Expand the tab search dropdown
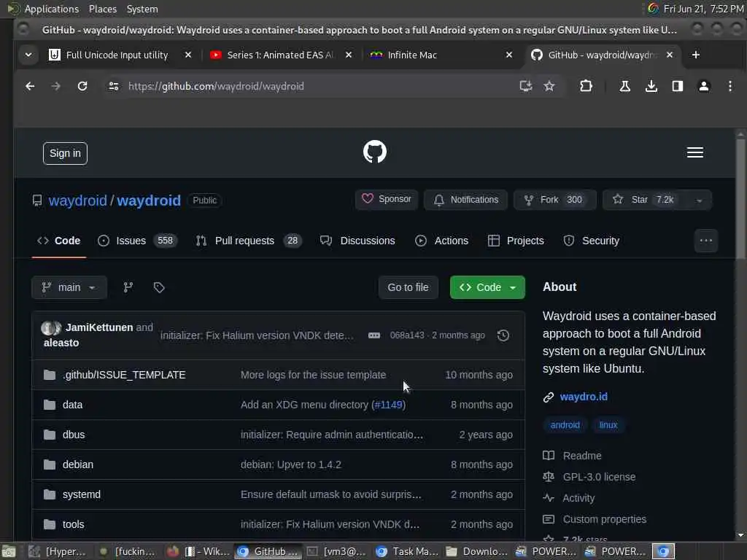The width and height of the screenshot is (747, 560). pyautogui.click(x=28, y=55)
